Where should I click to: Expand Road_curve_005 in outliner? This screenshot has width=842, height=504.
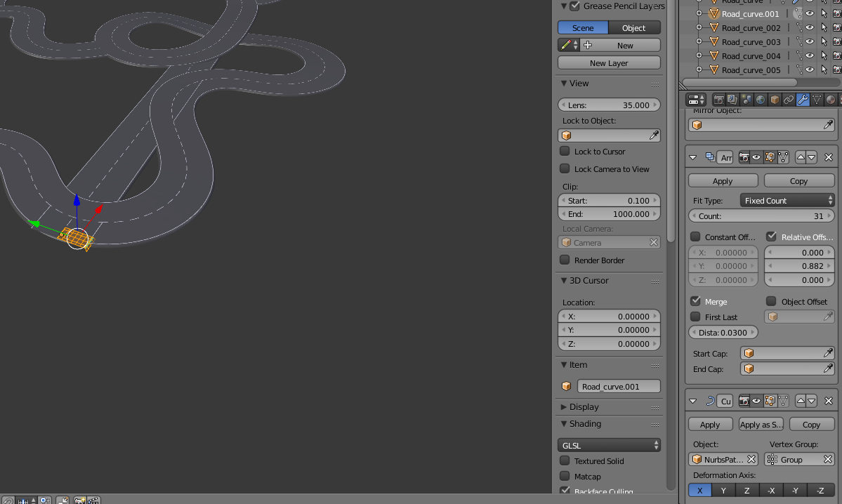click(699, 69)
